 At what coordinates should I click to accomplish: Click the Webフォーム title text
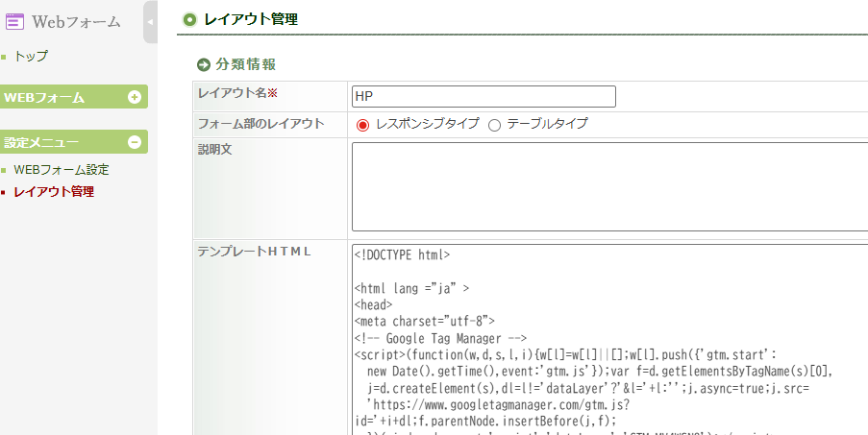pos(77,21)
